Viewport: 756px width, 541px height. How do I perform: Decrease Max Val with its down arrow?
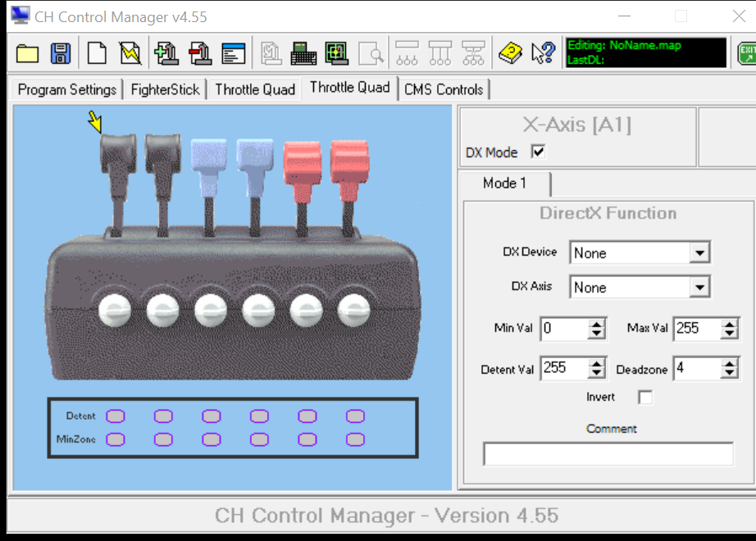coord(730,334)
